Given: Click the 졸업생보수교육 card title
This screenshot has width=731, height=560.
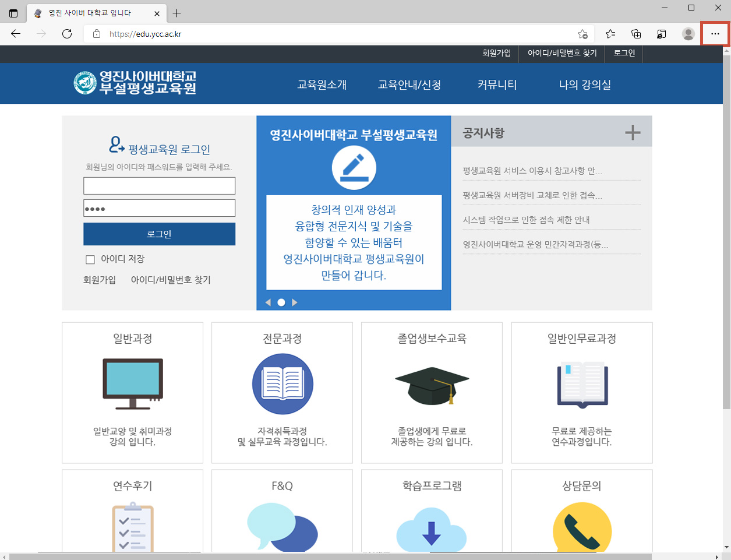Looking at the screenshot, I should (432, 339).
